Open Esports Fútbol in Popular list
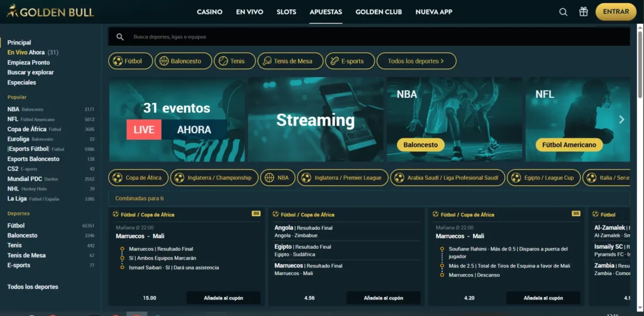Screen dimensions: 644x316 50,149
